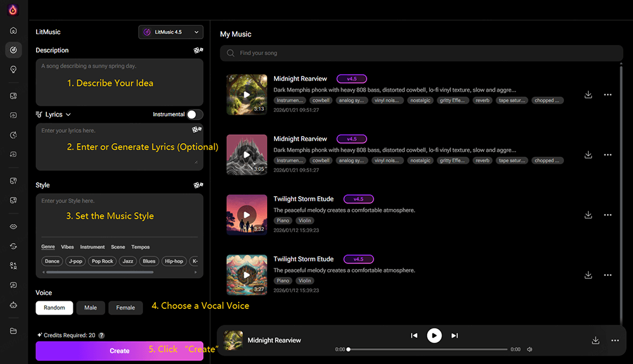
Task: Add the Hip-hop genre tag
Action: point(174,261)
